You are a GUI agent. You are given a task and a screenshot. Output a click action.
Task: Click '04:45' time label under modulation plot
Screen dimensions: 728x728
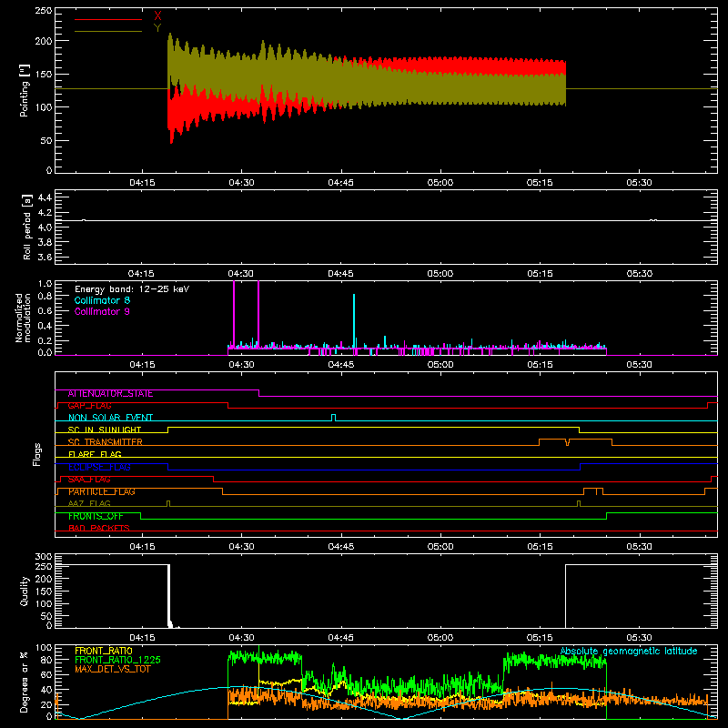(x=340, y=365)
